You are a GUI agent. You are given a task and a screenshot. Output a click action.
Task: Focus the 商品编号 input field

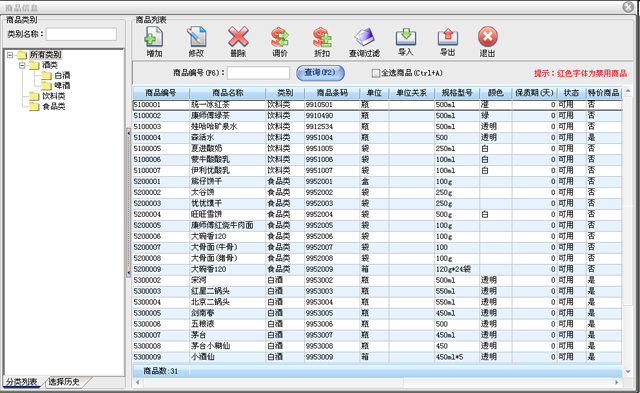tap(258, 73)
